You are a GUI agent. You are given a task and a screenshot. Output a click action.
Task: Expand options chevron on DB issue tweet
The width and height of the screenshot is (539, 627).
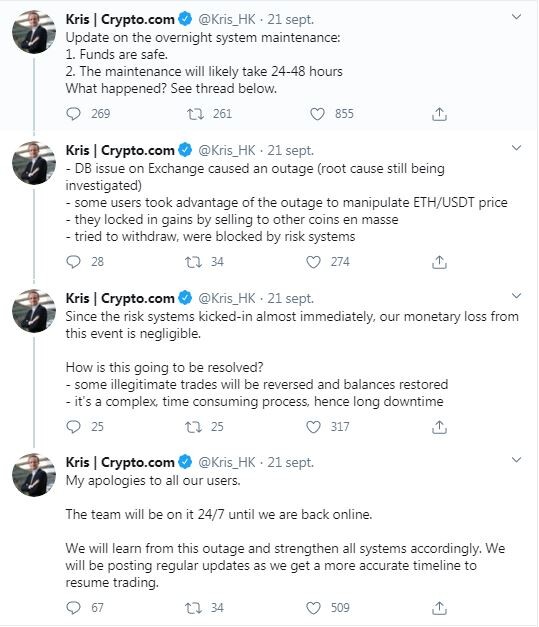pos(517,148)
